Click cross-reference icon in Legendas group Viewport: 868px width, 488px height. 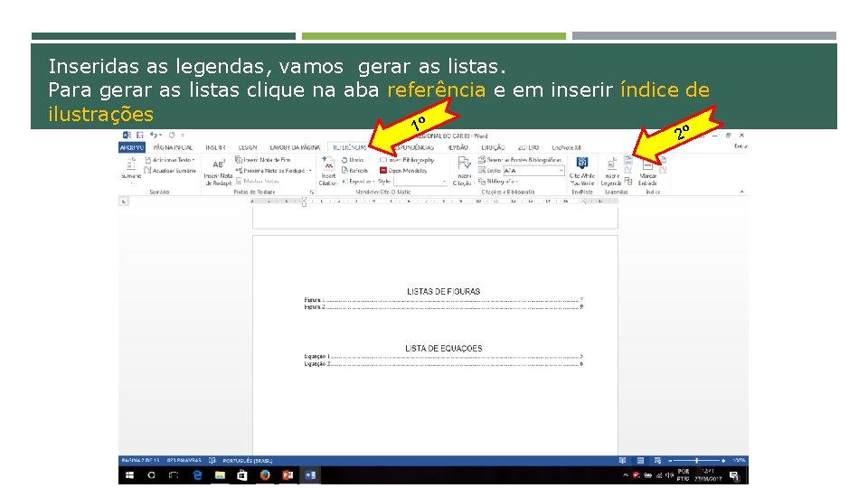point(628,181)
